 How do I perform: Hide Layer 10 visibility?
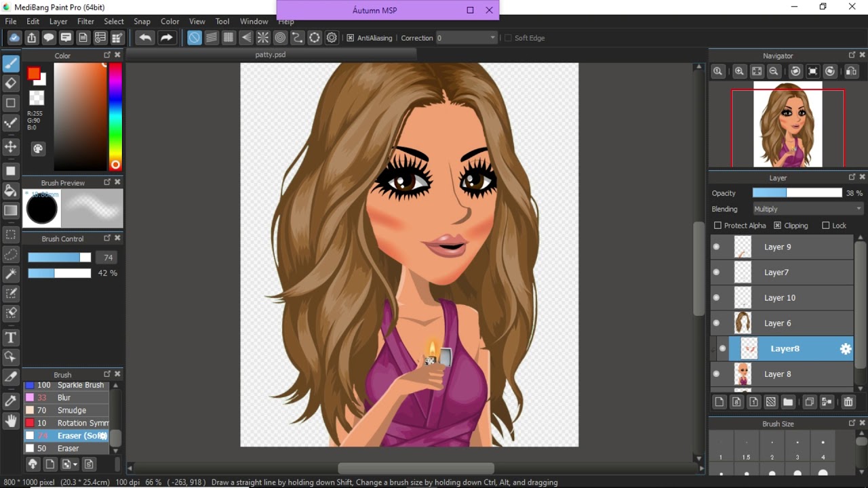(x=716, y=298)
